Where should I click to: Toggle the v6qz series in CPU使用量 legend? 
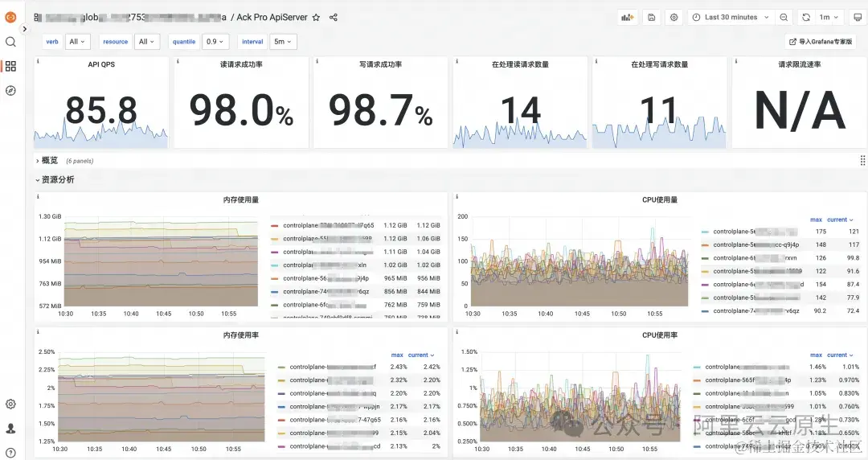point(756,311)
